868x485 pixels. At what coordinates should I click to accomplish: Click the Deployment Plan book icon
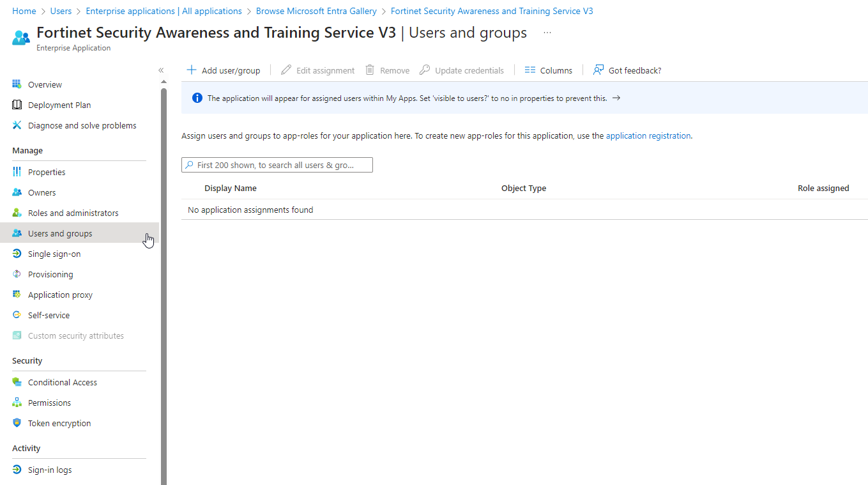pos(17,105)
